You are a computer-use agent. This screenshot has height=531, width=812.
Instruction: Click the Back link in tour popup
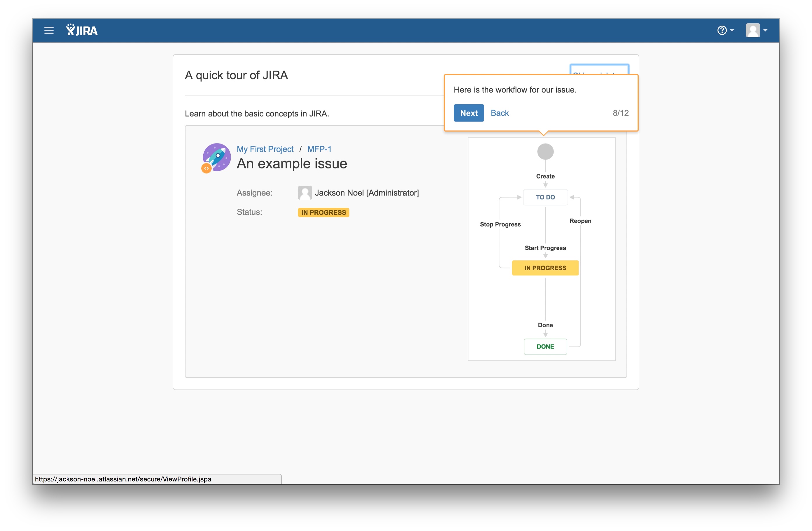click(500, 113)
